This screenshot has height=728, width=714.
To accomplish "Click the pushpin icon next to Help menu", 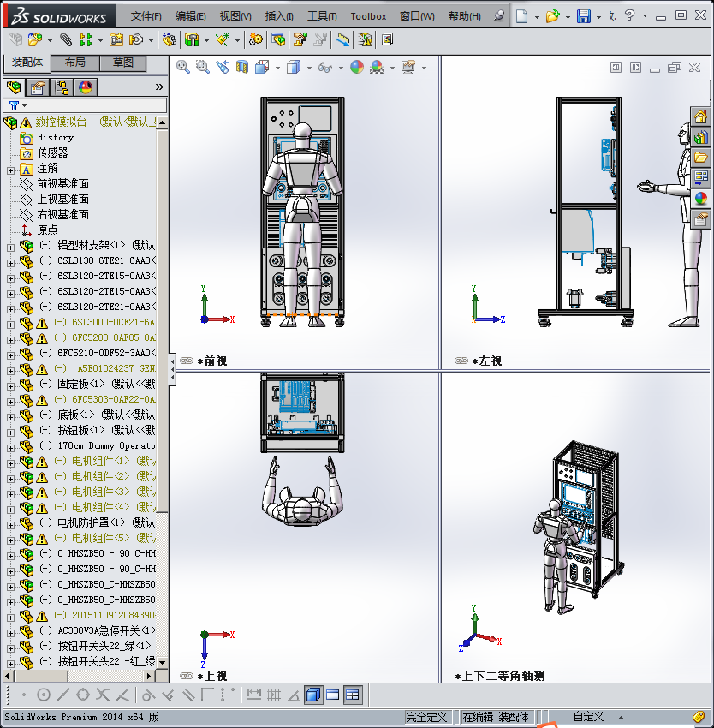I will click(499, 15).
